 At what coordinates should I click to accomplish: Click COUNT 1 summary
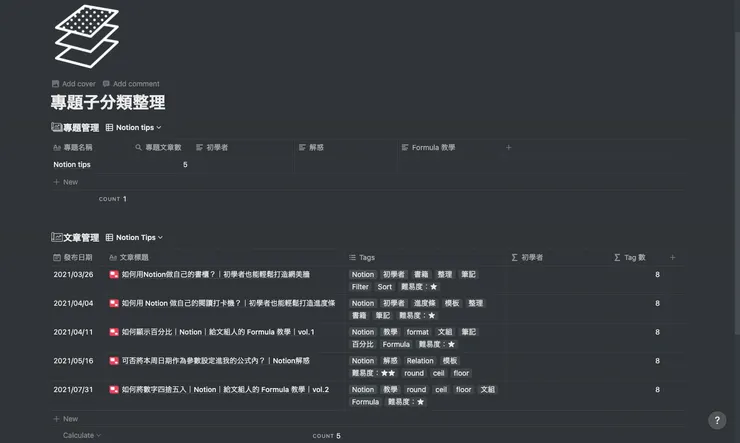[112, 199]
